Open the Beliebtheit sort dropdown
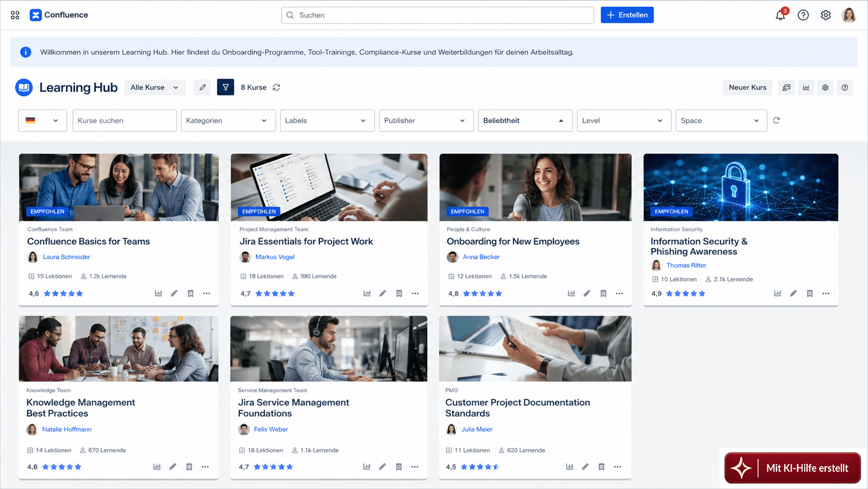The image size is (868, 489). [x=525, y=121]
